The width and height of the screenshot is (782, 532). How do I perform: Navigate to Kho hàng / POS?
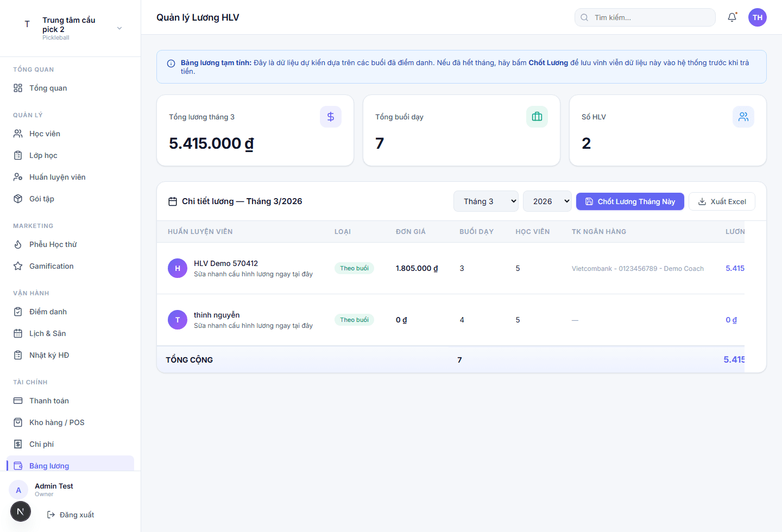[56, 422]
